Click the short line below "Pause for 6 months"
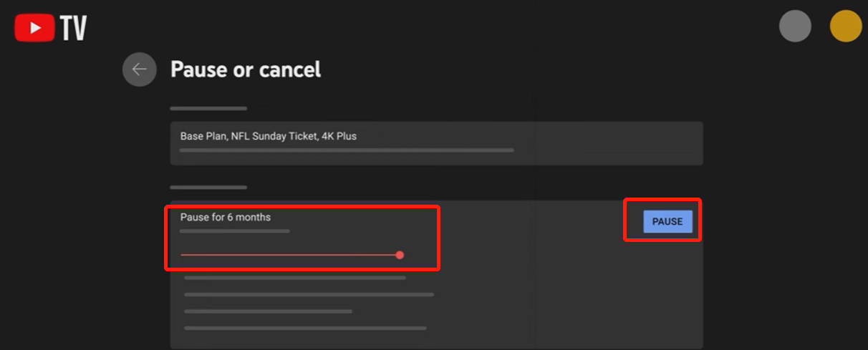 (x=235, y=231)
